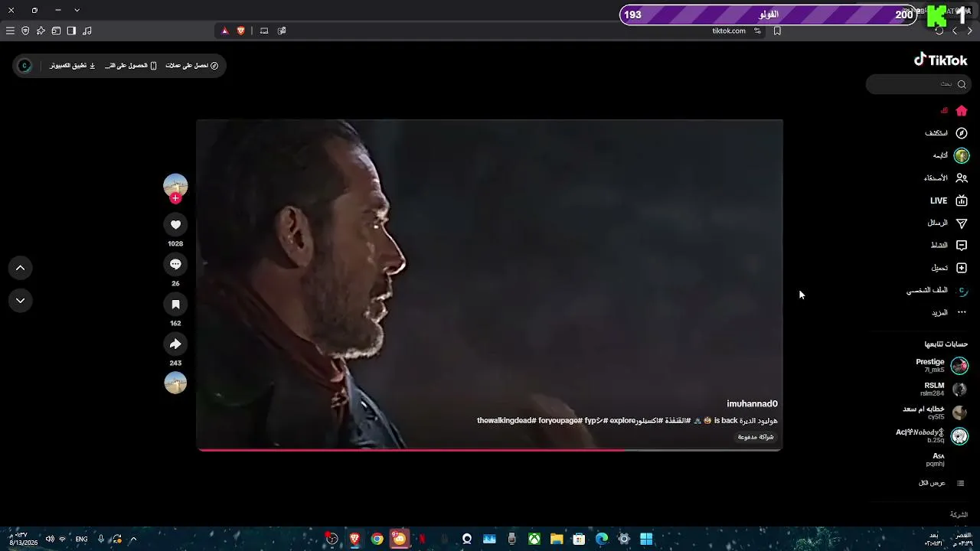
Task: Open Microsoft Edge from the taskbar
Action: tap(602, 539)
